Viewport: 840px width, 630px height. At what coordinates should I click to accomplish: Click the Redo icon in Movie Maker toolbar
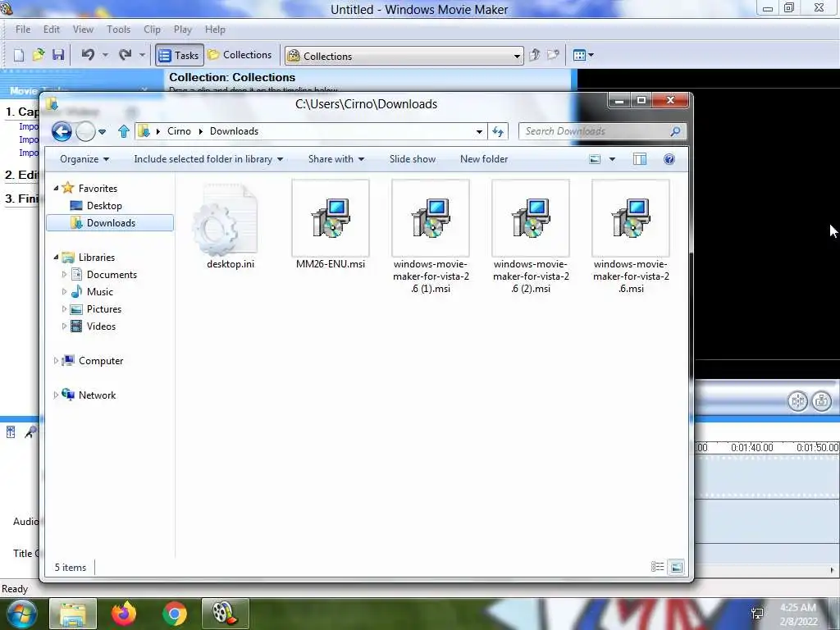click(125, 55)
